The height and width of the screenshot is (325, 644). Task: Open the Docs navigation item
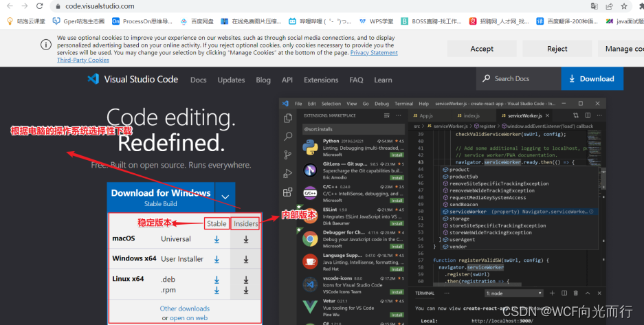point(199,80)
